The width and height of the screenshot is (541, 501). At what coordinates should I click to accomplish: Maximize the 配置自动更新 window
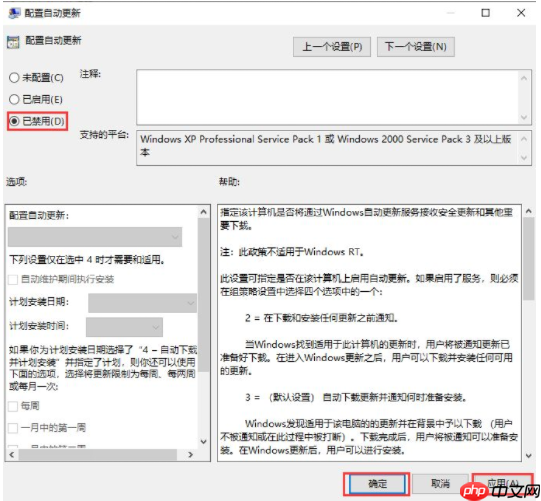(x=485, y=13)
